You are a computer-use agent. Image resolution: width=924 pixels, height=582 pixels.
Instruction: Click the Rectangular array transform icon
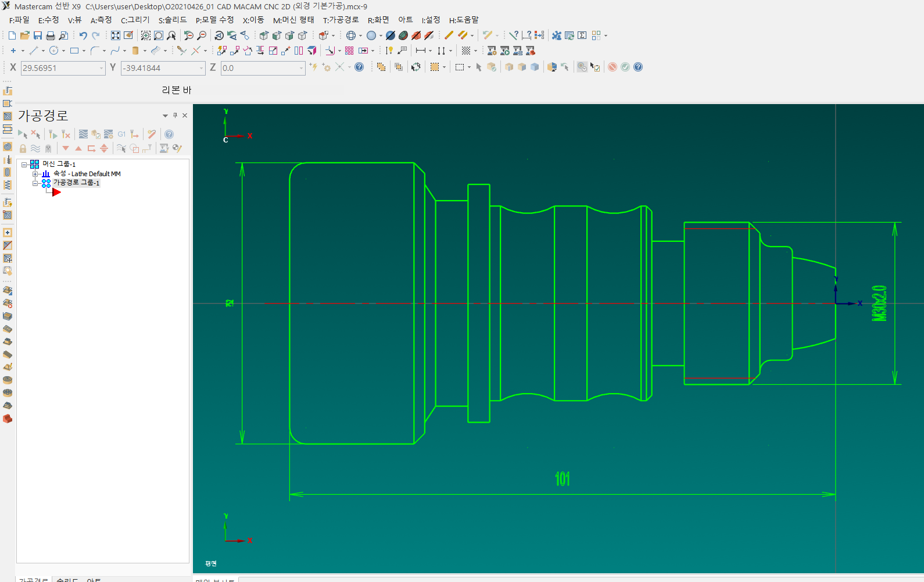[x=349, y=51]
